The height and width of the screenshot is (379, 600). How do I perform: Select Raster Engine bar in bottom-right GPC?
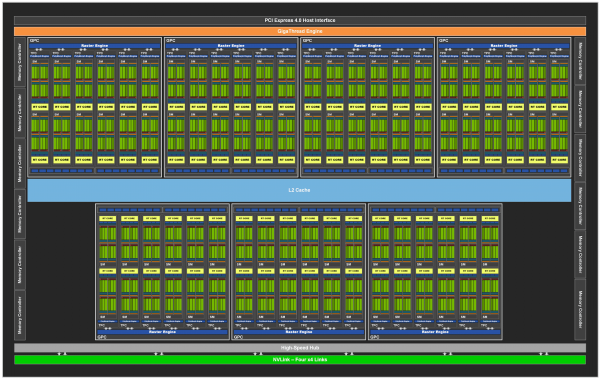(435, 332)
